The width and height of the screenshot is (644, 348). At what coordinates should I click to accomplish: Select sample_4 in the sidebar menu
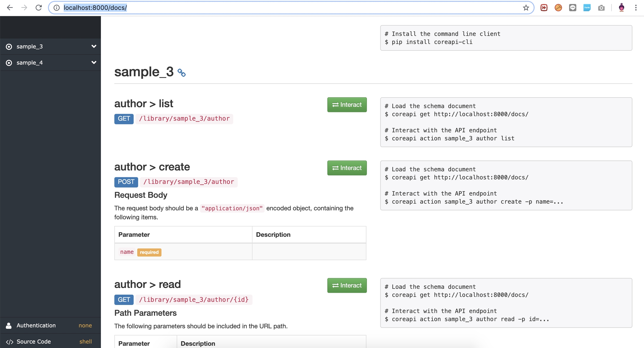(x=30, y=63)
